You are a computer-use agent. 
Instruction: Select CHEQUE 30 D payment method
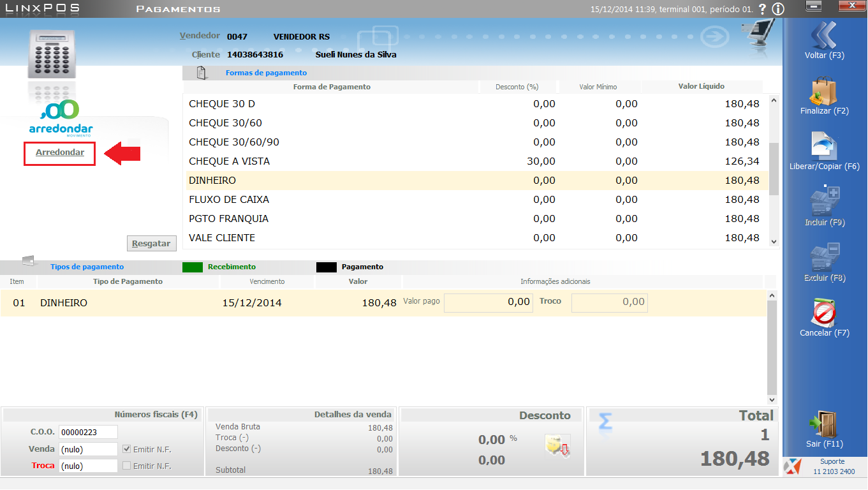click(x=476, y=103)
